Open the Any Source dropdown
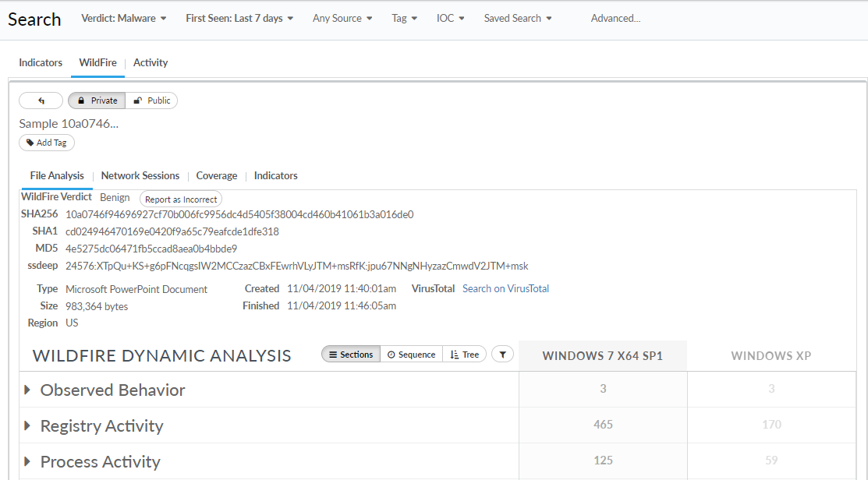 coord(342,18)
